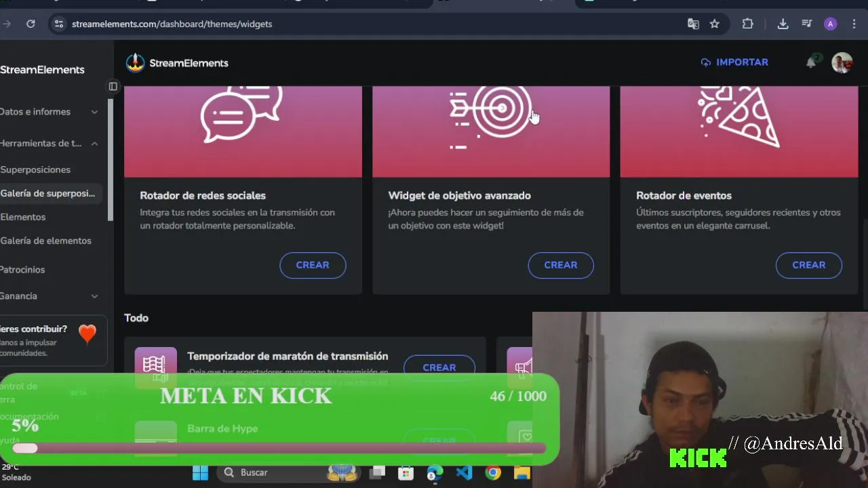Screen dimensions: 868x488
Task: Create the Widget de objetivo avanzado
Action: pyautogui.click(x=561, y=265)
